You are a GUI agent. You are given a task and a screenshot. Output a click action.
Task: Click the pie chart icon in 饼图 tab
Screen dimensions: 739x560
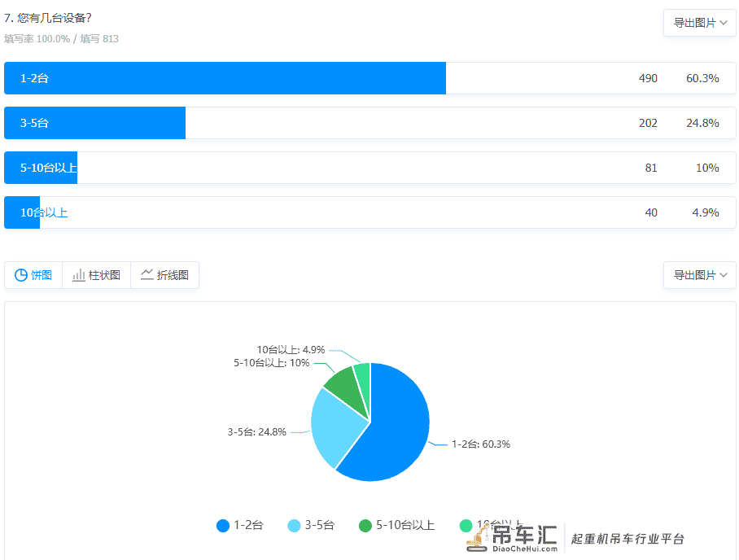click(20, 275)
